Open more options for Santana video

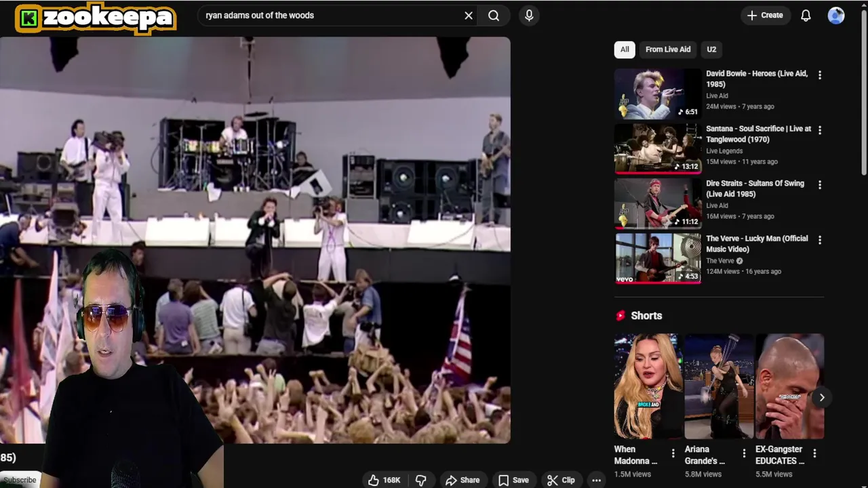[x=819, y=130]
